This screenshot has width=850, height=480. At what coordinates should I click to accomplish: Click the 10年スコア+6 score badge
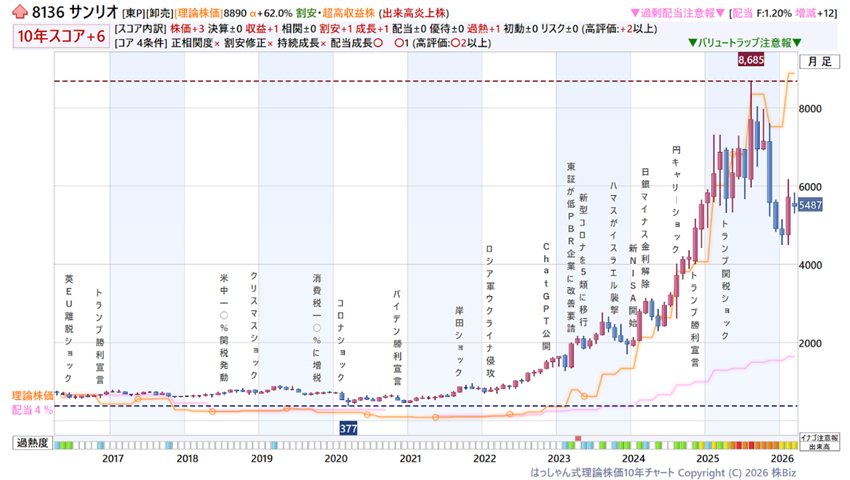[x=59, y=35]
